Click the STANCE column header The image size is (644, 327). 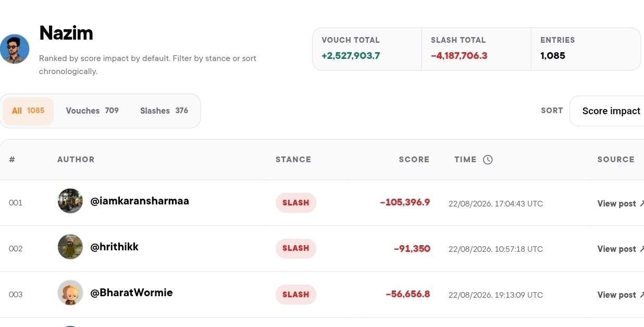click(293, 160)
